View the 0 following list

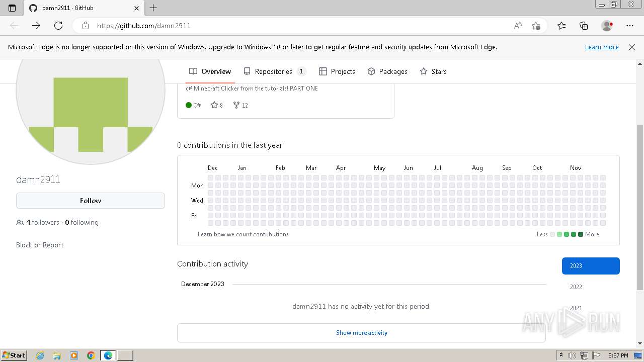(82, 222)
